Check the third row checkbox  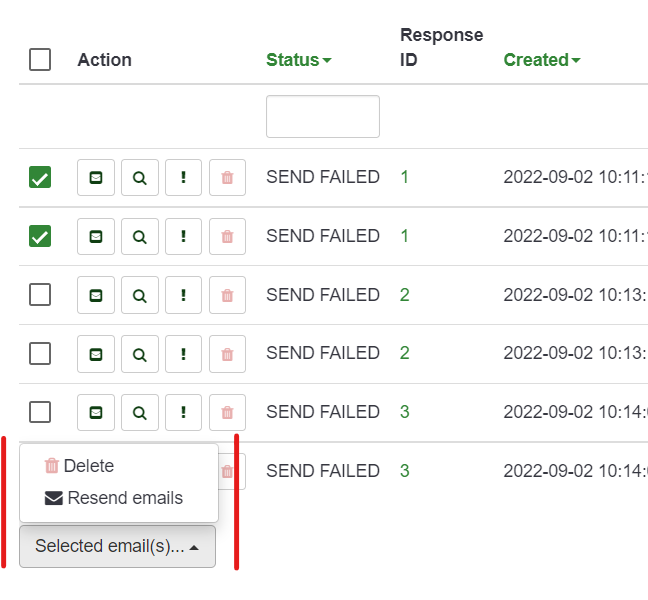click(40, 295)
